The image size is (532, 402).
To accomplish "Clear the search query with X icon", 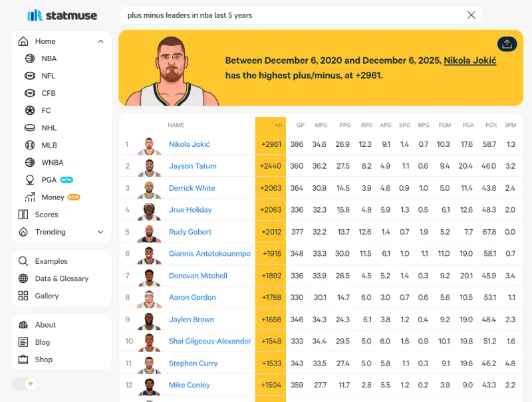I will pyautogui.click(x=471, y=15).
